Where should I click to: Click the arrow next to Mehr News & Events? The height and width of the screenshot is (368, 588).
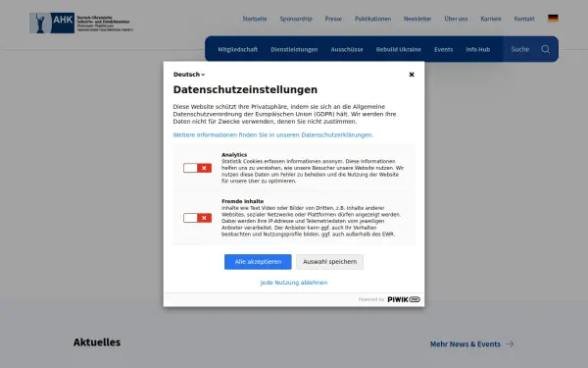pyautogui.click(x=510, y=344)
